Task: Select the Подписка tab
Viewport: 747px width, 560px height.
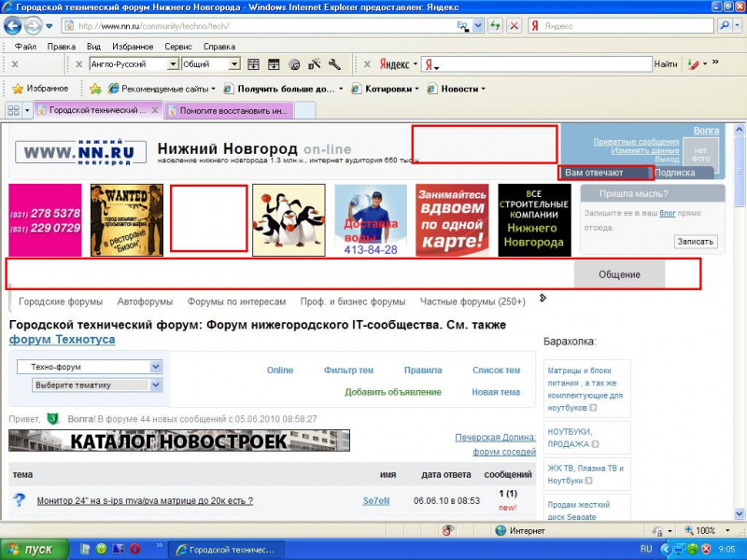Action: pos(674,173)
